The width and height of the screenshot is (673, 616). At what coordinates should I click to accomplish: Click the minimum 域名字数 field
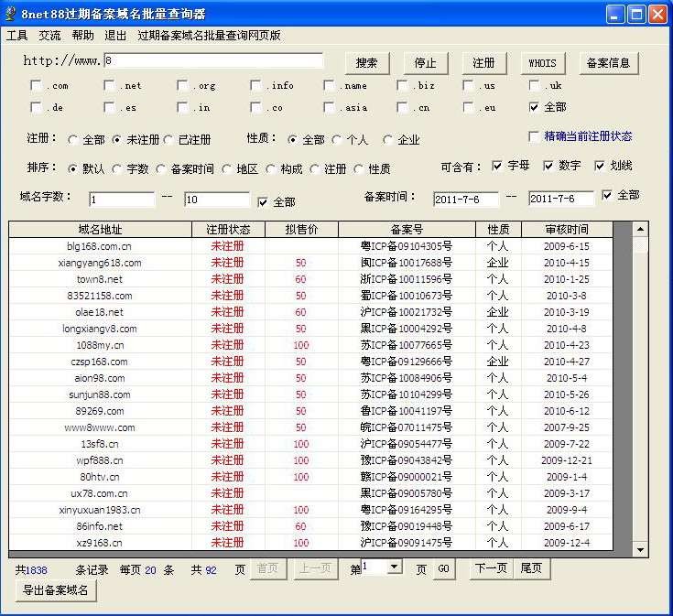coord(122,200)
